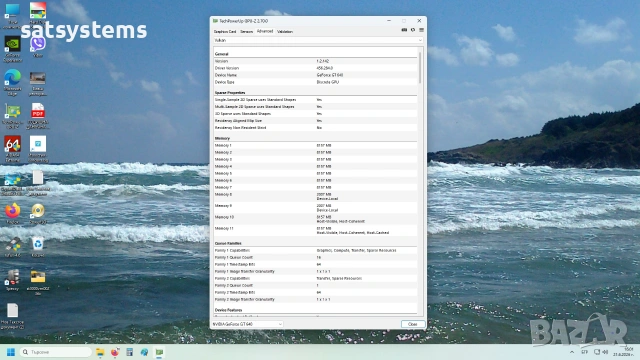Click the GPU-Z screenshot camera icon
This screenshot has width=640, height=360.
pyautogui.click(x=404, y=30)
